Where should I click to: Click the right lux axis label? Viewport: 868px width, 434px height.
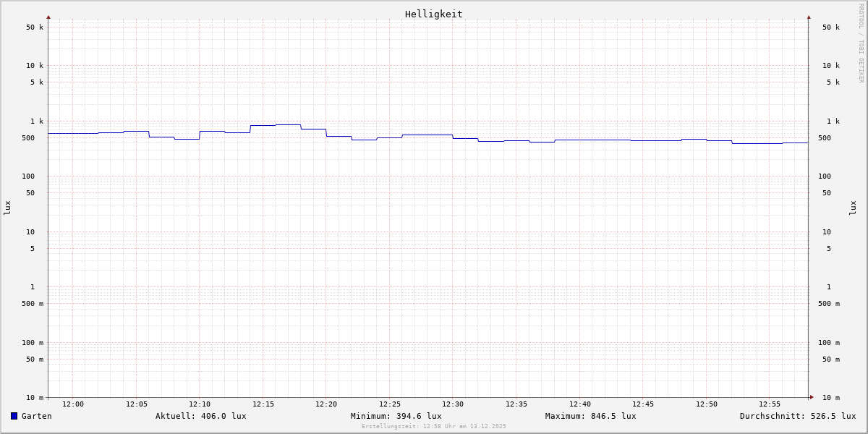853,208
